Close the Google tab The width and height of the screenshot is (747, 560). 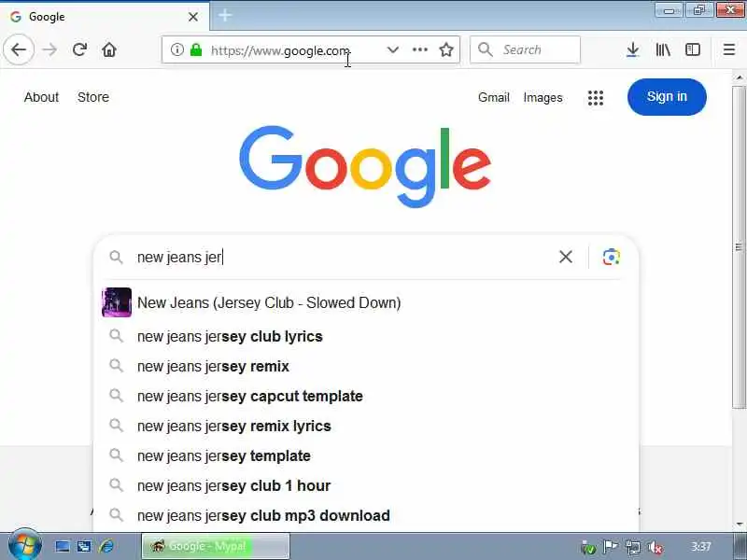pyautogui.click(x=193, y=17)
